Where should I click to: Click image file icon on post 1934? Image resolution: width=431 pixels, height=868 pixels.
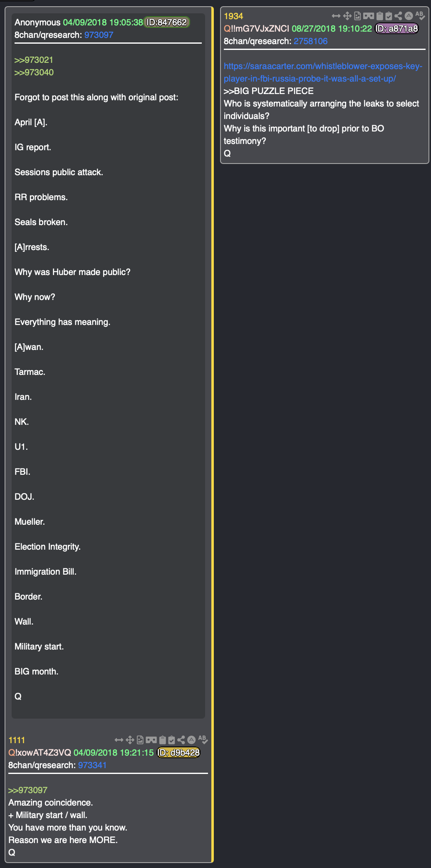[x=357, y=16]
